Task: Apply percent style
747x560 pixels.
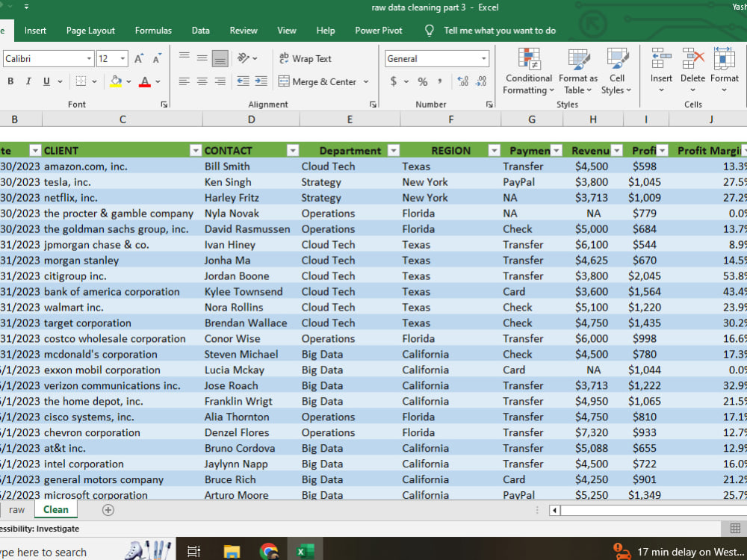Action: (423, 81)
